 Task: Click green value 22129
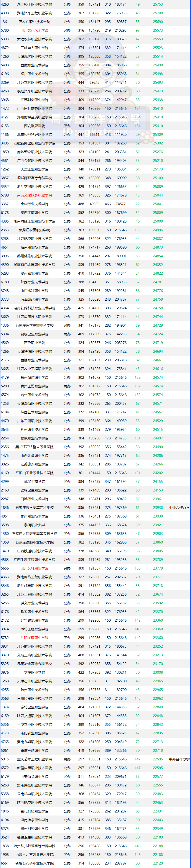pyautogui.click(x=158, y=864)
